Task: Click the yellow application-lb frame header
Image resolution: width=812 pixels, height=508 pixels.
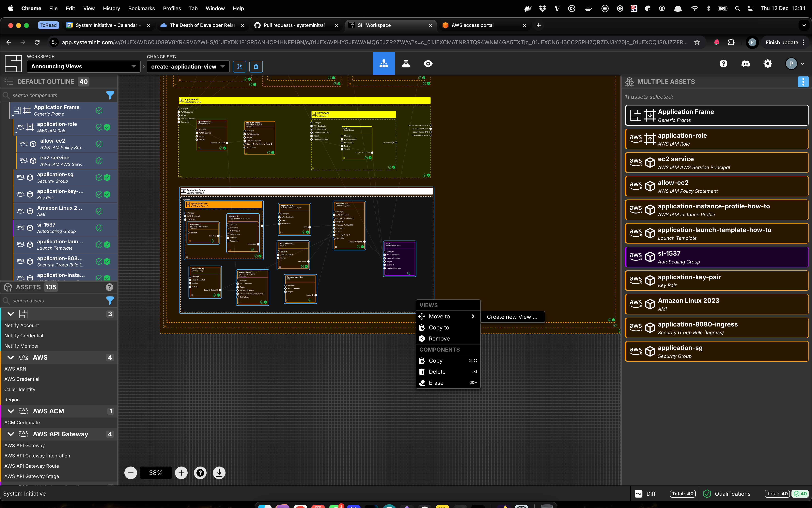Action: (304, 100)
